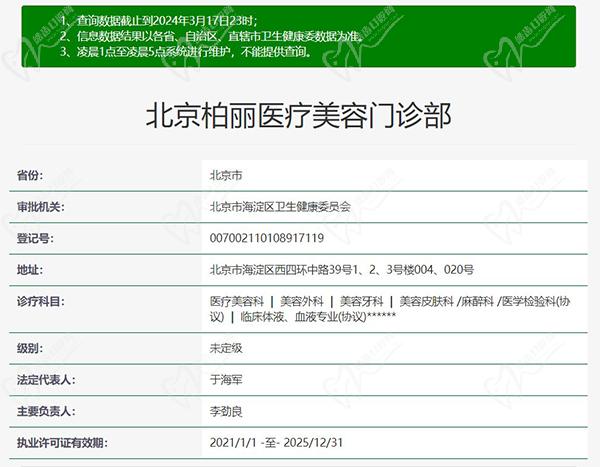Click the 省份 label
Image resolution: width=600 pixels, height=467 pixels.
[30, 175]
